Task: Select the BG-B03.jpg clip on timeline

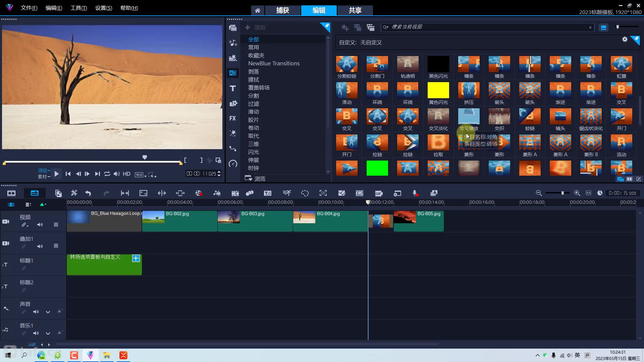Action: tap(255, 221)
